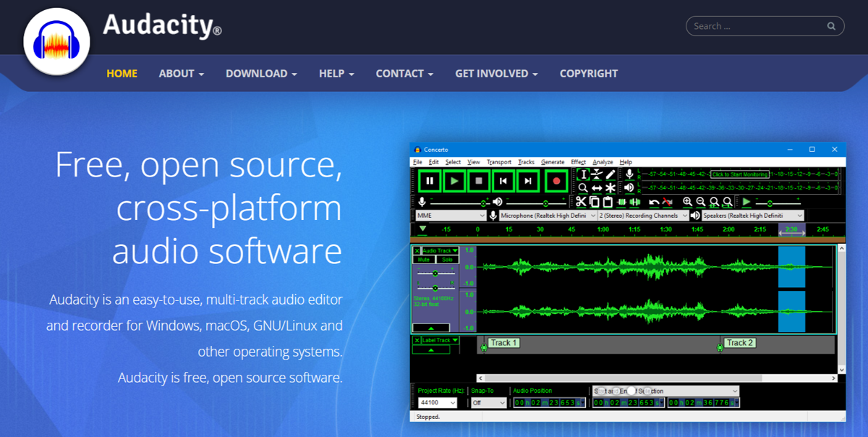The image size is (868, 437).
Task: Open the Recording Channels dropdown
Action: click(644, 216)
